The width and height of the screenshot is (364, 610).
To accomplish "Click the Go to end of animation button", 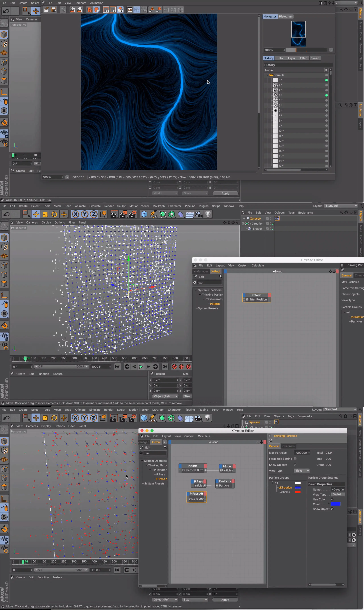I will 165,367.
